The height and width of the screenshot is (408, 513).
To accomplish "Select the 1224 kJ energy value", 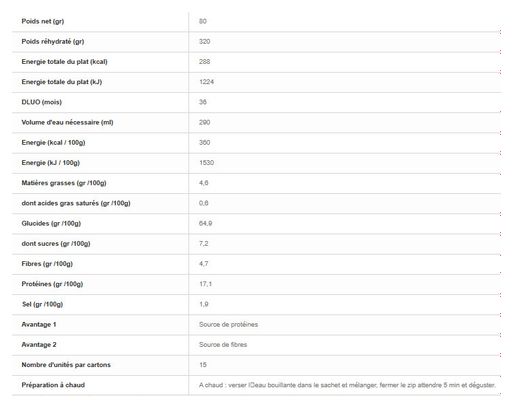I will click(x=206, y=82).
